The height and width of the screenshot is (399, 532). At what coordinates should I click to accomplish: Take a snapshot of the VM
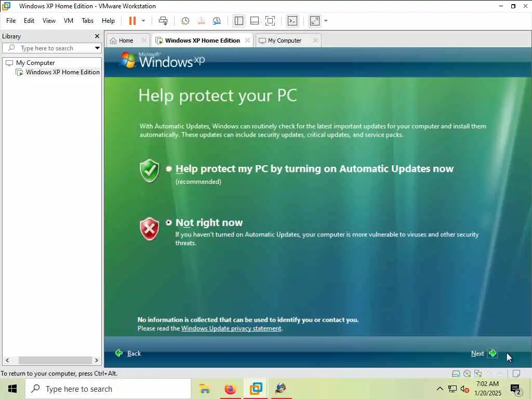pos(185,21)
